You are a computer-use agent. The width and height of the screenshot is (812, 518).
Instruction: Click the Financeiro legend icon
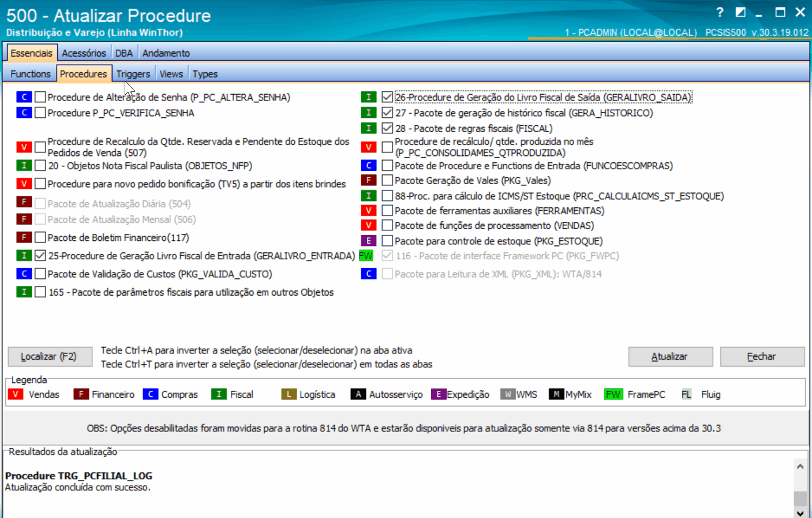click(81, 394)
